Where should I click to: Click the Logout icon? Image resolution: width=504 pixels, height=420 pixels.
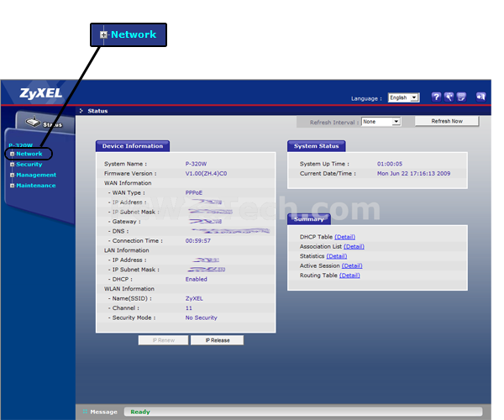click(480, 97)
